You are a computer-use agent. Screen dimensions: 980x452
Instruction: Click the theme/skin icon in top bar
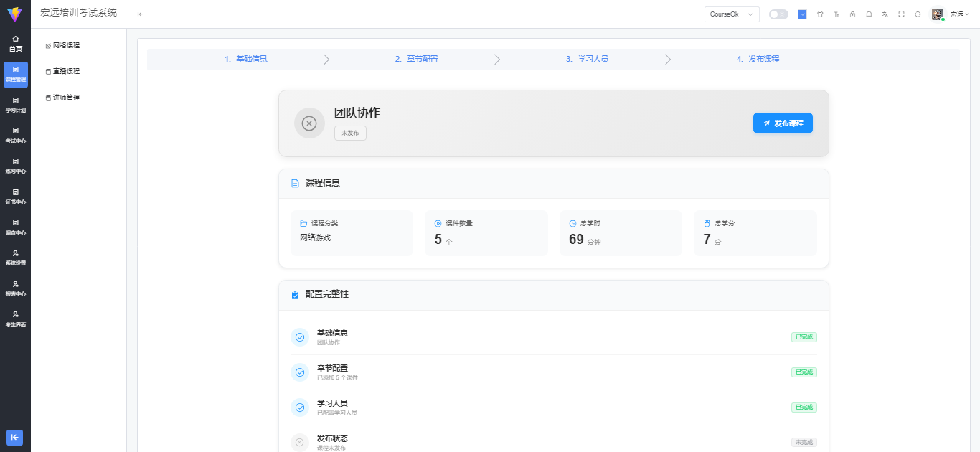820,14
